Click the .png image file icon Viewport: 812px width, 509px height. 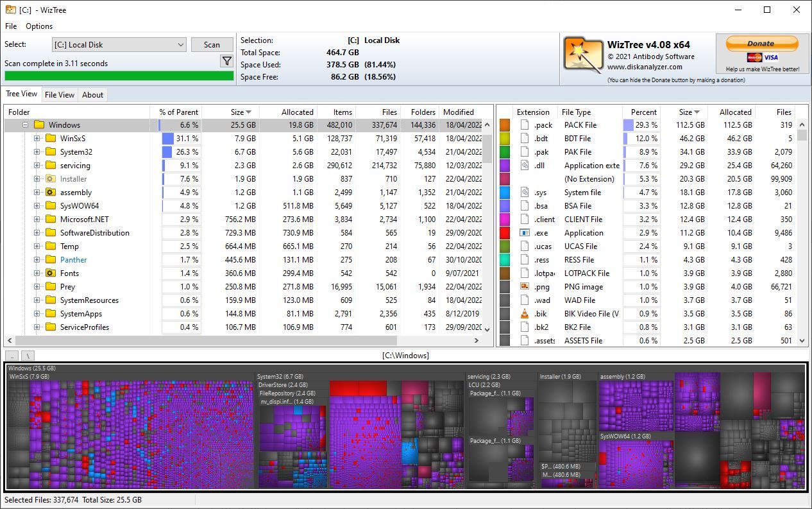pos(524,287)
